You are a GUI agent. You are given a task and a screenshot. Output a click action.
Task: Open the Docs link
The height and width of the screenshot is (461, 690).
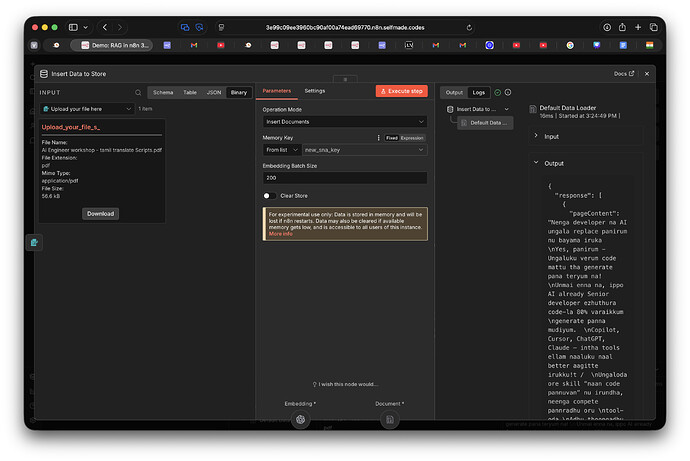tap(624, 73)
